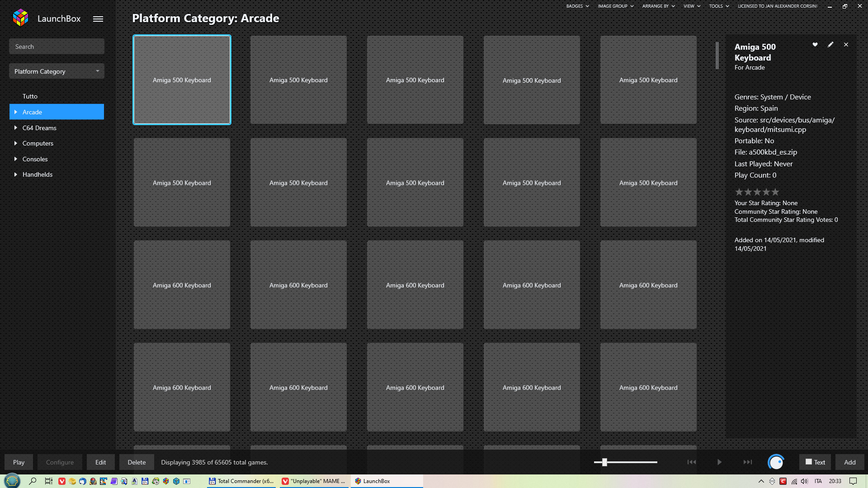The height and width of the screenshot is (488, 868).
Task: Switch to "Unplayable" MAME Vivaldi window
Action: [x=314, y=481]
